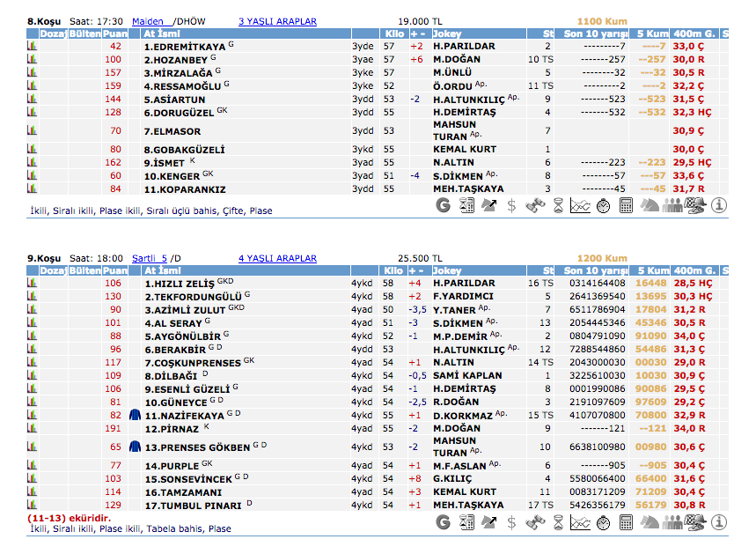Click jockey silks icon for 13.PRENSES GÖKBEN

point(135,447)
